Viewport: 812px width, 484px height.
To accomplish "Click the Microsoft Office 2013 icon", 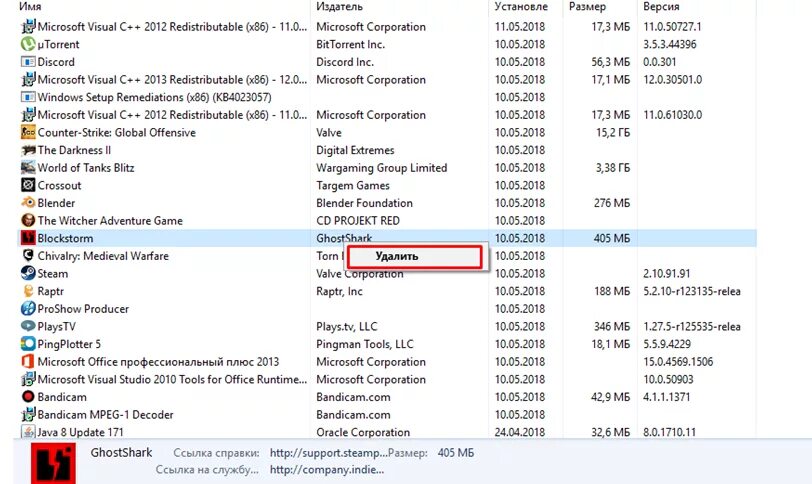I will click(x=28, y=361).
